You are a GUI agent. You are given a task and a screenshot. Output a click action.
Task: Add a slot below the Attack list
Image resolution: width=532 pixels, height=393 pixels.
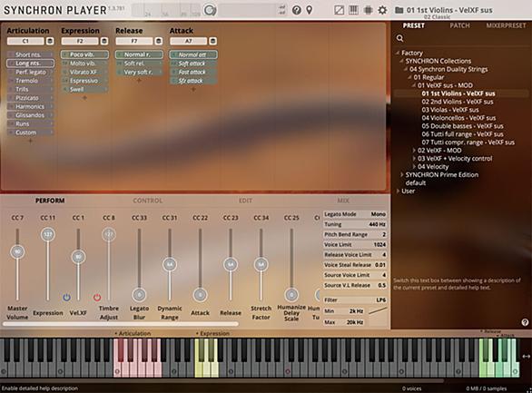pyautogui.click(x=193, y=90)
